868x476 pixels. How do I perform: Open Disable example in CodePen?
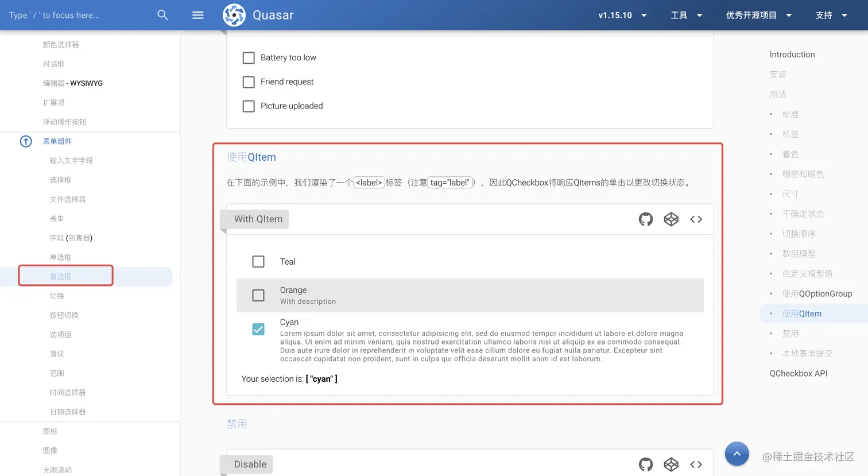point(671,465)
